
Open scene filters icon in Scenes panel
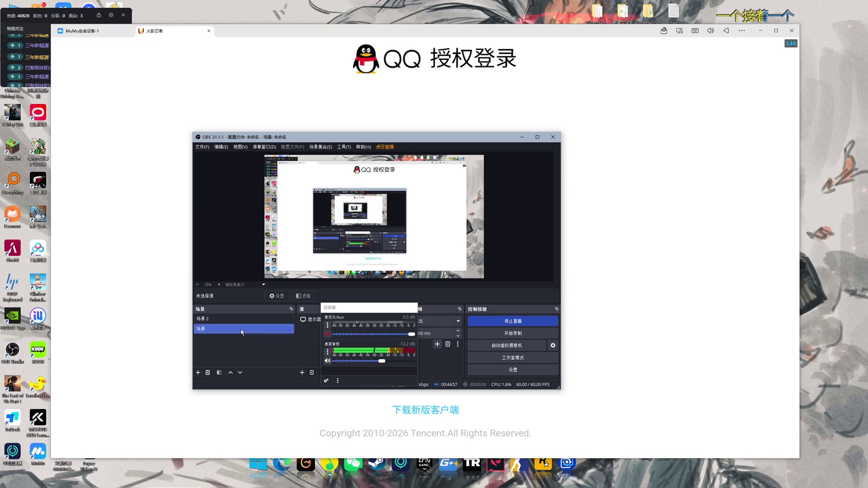click(219, 372)
